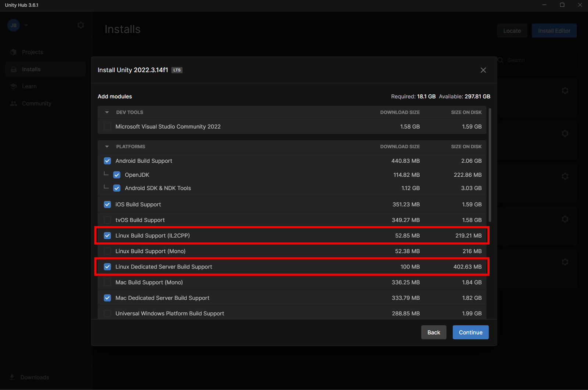This screenshot has width=588, height=390.
Task: Open the fourth install's gear menu
Action: coord(565,219)
